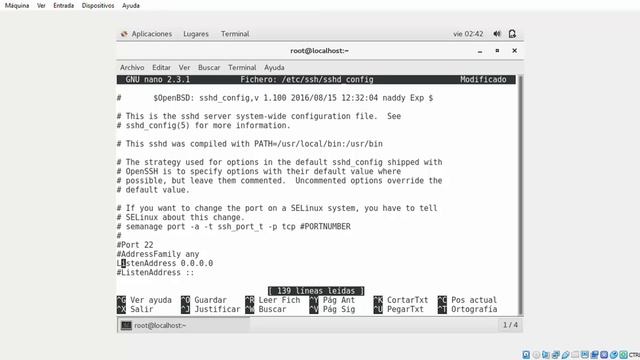Click the 'Ver ayuda' shortcut in nano footer
This screenshot has height=360, width=640.
point(151,300)
